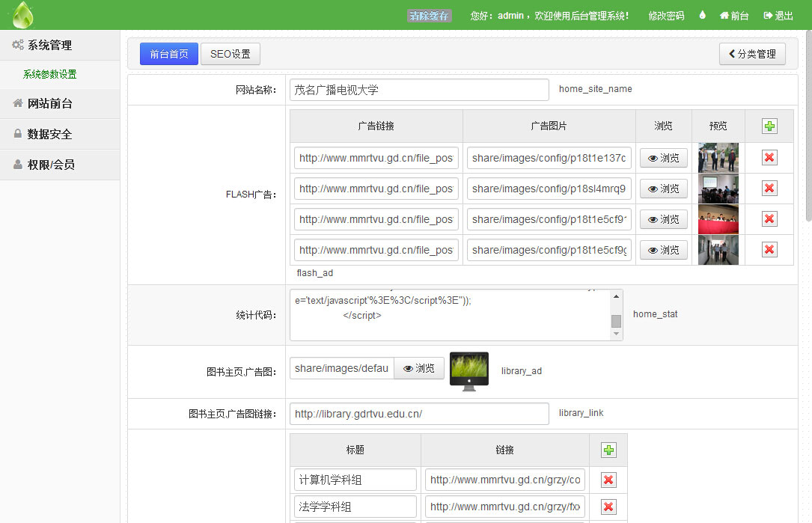The width and height of the screenshot is (812, 523).
Task: Edit third FLASH ad image path field
Action: (549, 219)
